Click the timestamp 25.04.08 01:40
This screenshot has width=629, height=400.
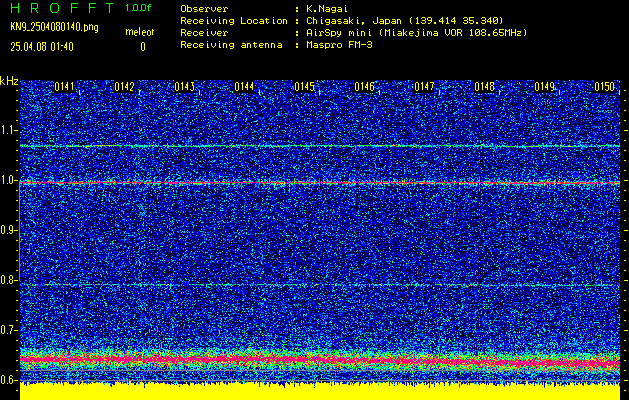pos(42,47)
